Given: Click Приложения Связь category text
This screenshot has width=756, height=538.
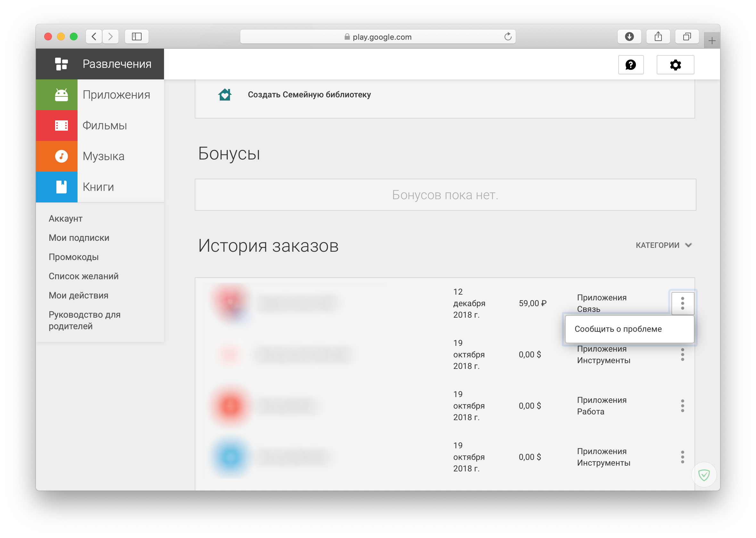Looking at the screenshot, I should 602,304.
